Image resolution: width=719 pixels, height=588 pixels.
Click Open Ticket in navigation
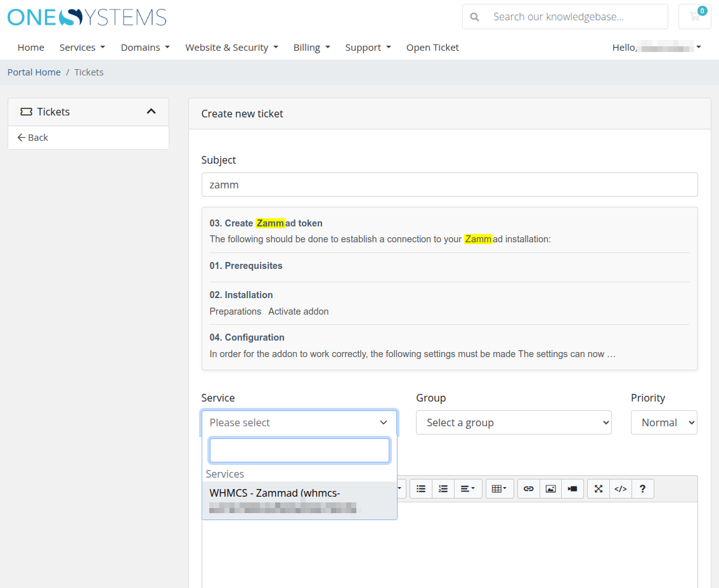[432, 48]
